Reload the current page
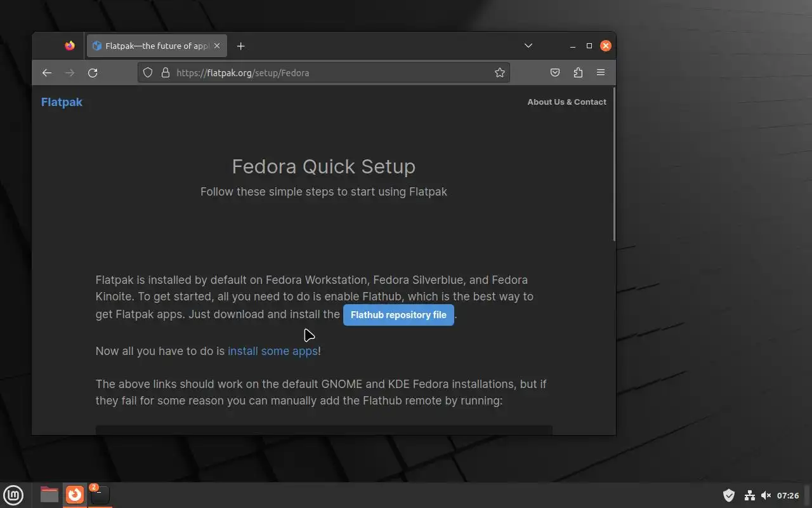812x508 pixels. click(93, 73)
